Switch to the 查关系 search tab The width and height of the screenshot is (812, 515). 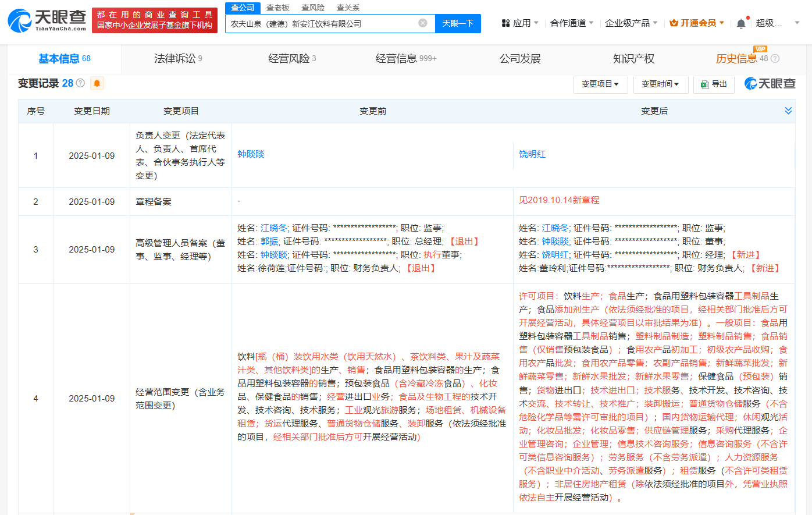[x=348, y=8]
